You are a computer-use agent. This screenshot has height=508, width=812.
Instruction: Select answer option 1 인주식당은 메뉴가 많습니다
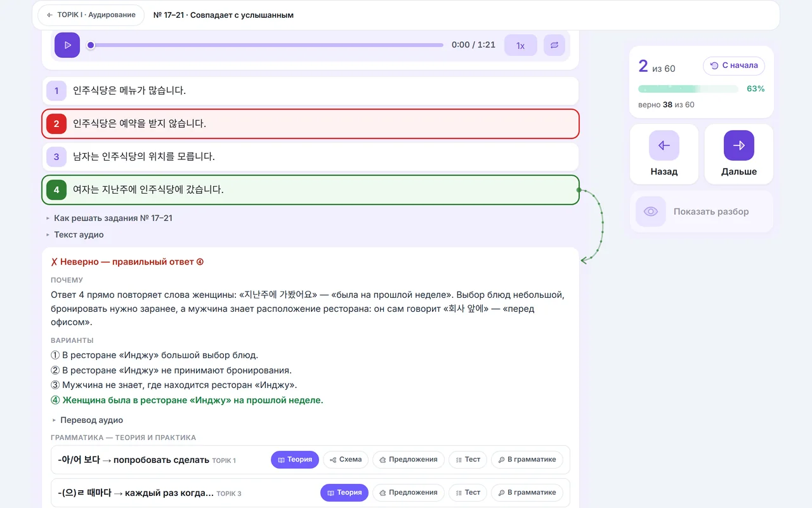click(x=310, y=91)
